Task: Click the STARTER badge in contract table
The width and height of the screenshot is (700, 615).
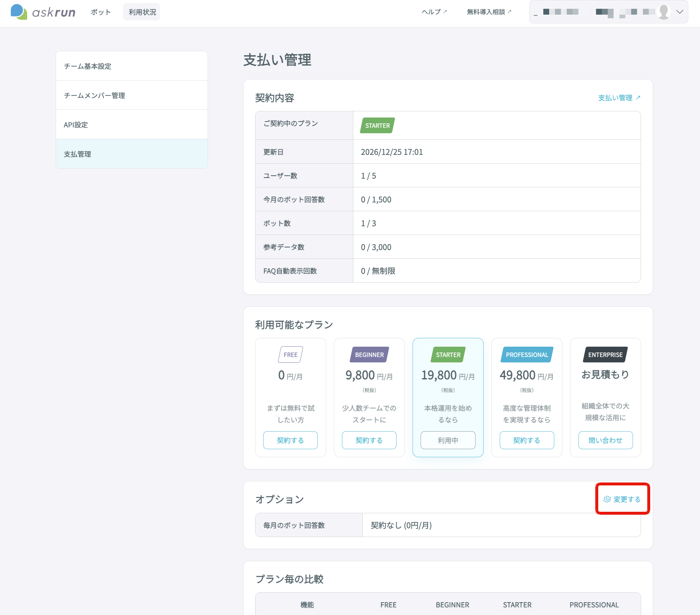Action: point(377,126)
